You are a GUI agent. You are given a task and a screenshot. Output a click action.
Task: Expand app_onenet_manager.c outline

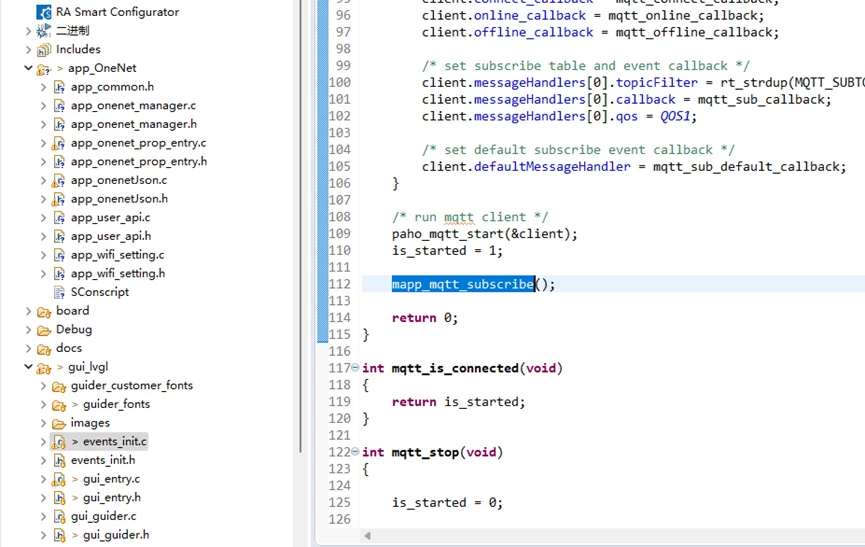pyautogui.click(x=43, y=105)
